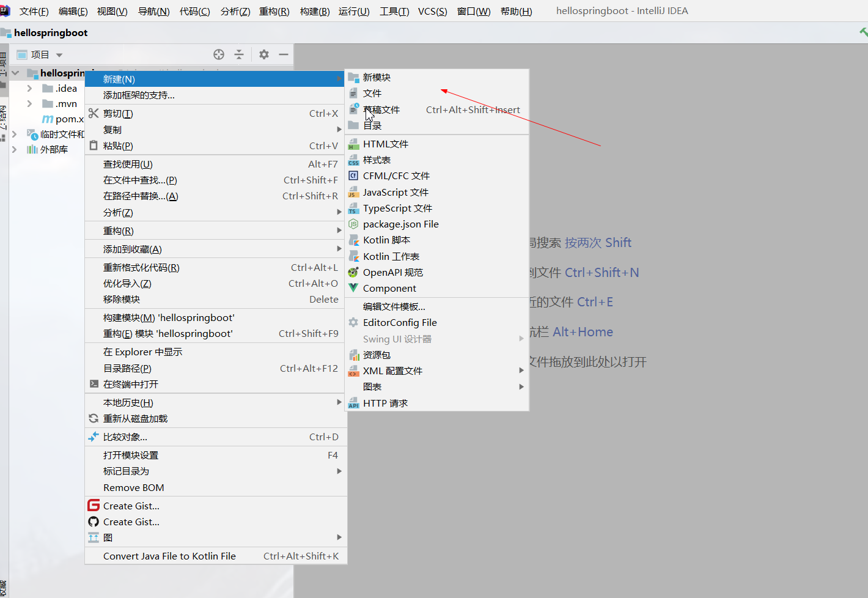Select 编辑文件模板... entry
Image resolution: width=868 pixels, height=598 pixels.
click(x=437, y=306)
